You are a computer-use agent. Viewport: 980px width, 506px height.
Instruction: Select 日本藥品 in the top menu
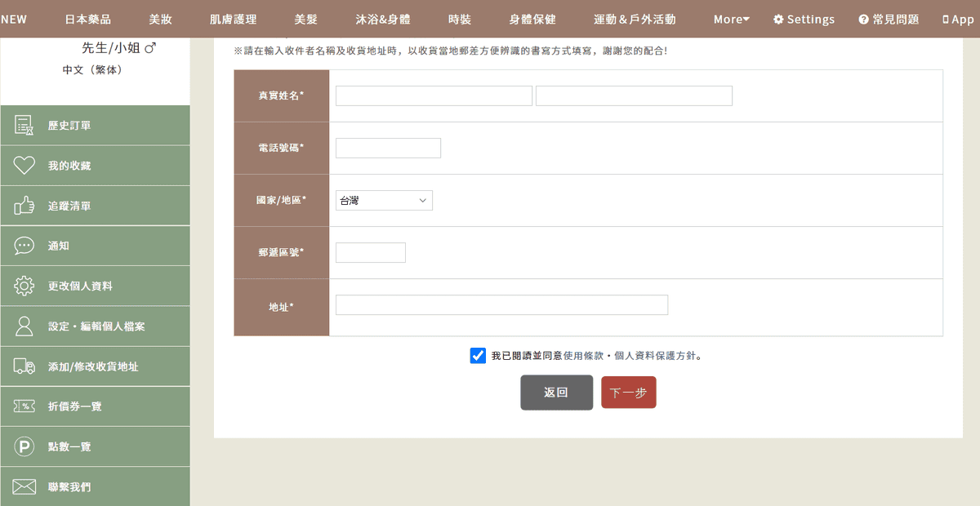(x=87, y=20)
